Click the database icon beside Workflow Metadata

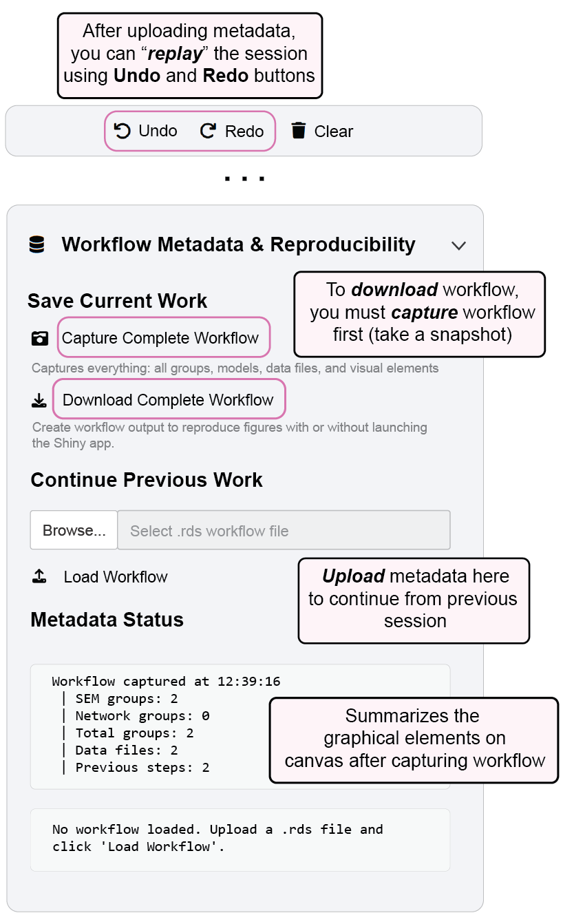36,244
